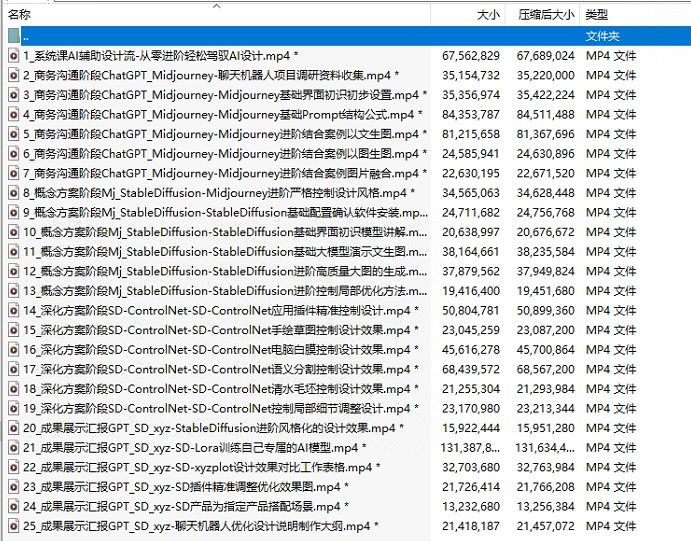The image size is (691, 541).
Task: Toggle the sort arrow above 名称 column
Action: coord(217,6)
